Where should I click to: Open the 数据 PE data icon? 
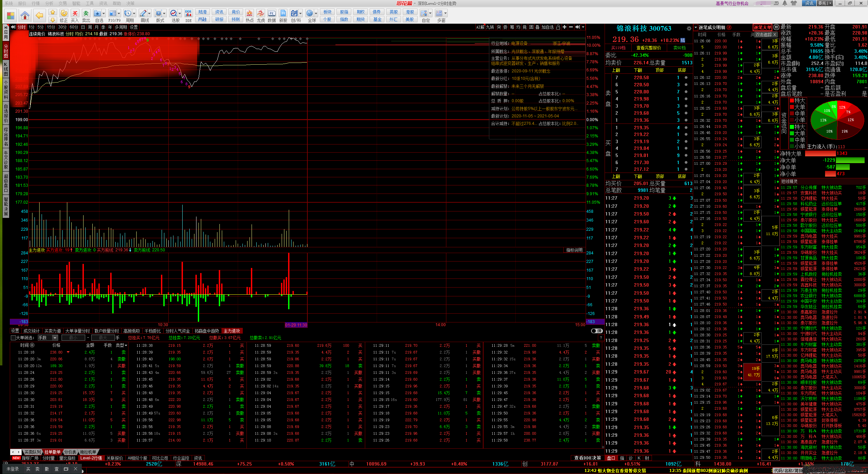(x=272, y=13)
